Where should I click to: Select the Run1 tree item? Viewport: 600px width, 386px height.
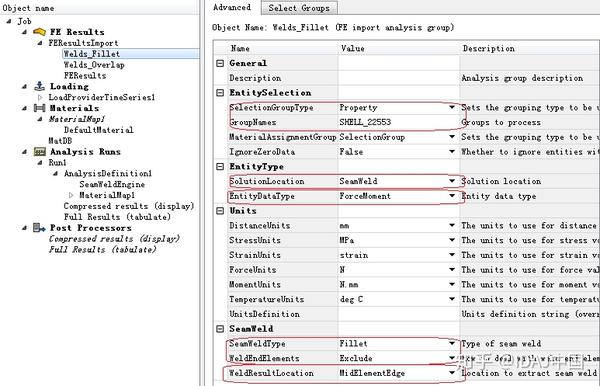57,163
